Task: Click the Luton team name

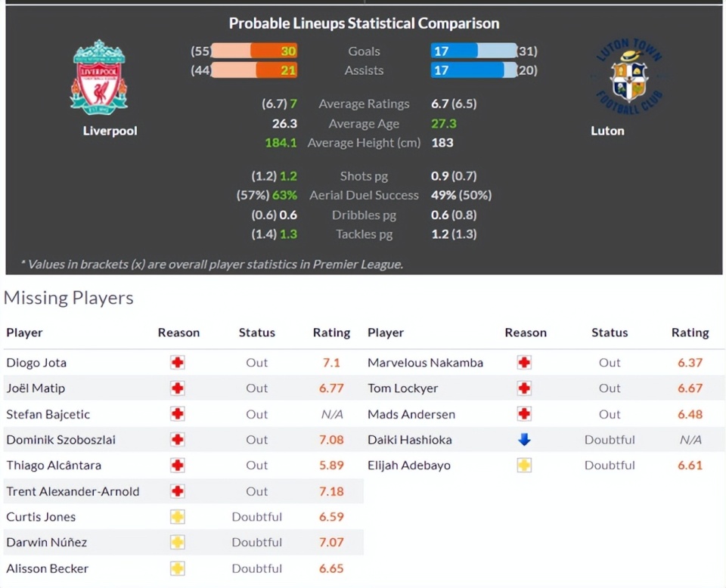Action: pos(607,131)
